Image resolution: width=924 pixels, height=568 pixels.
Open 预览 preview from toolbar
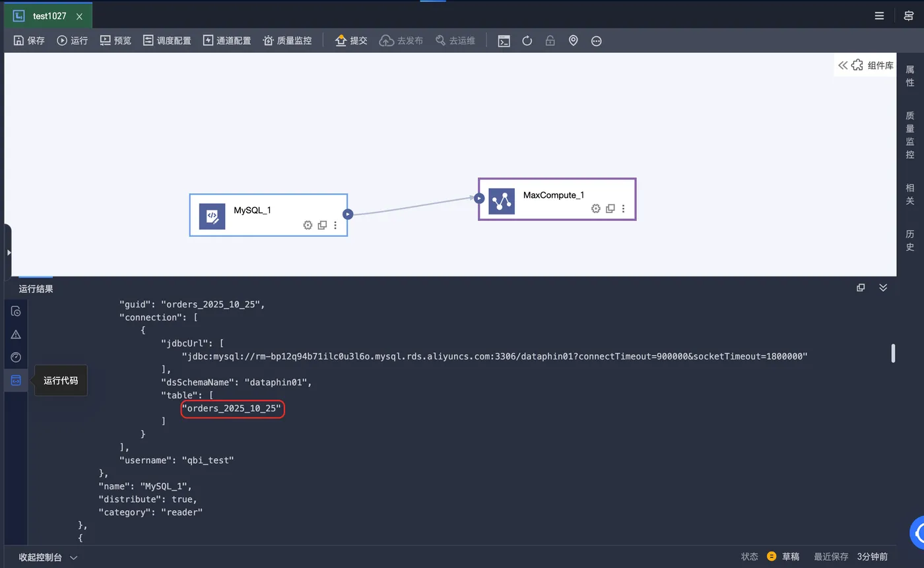tap(115, 40)
